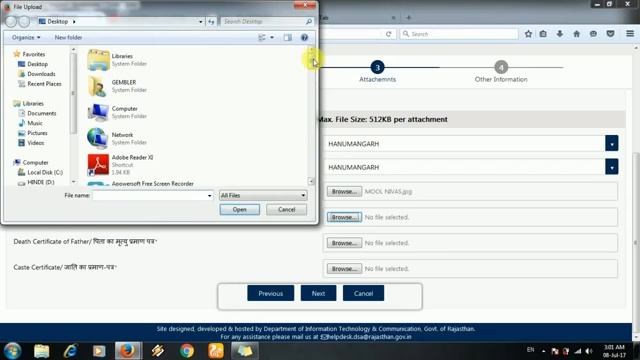
Task: Open the second HANUMANGARH dropdown
Action: [x=611, y=167]
